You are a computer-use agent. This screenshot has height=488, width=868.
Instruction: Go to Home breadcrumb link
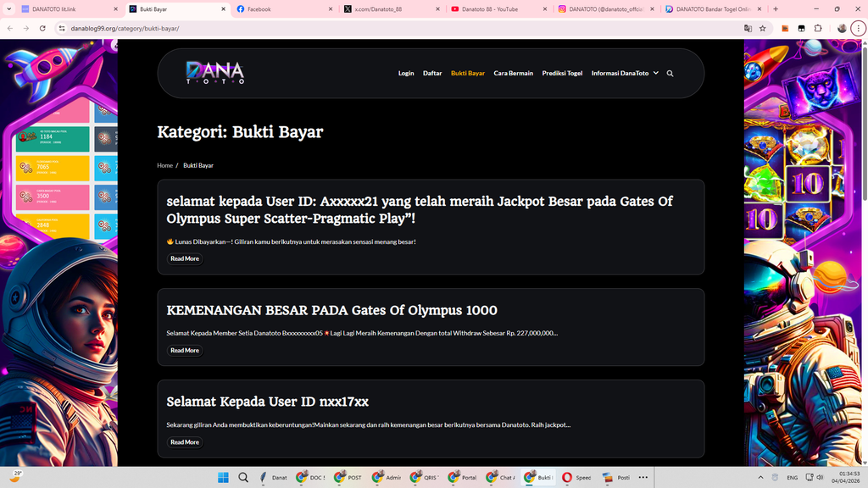(x=164, y=165)
